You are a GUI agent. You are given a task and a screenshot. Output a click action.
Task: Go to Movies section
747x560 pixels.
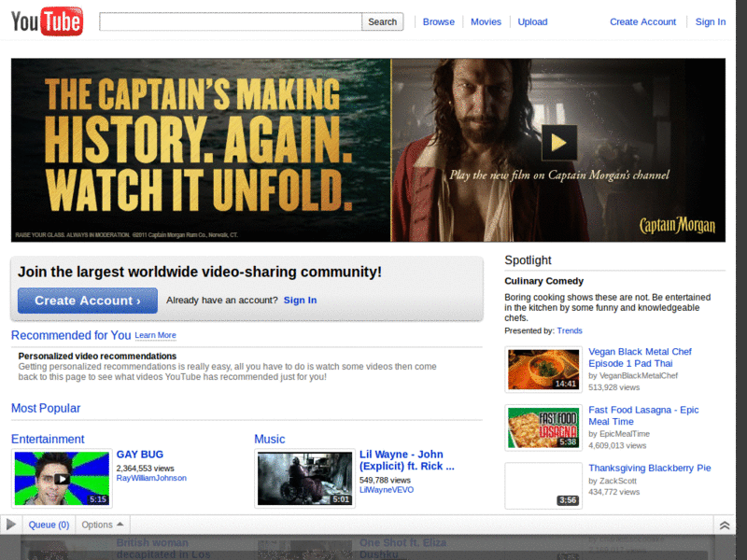486,21
